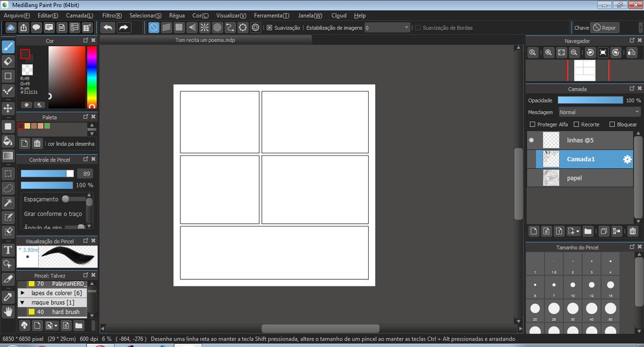The image size is (644, 347).
Task: Open the Filtro menu
Action: 112,16
